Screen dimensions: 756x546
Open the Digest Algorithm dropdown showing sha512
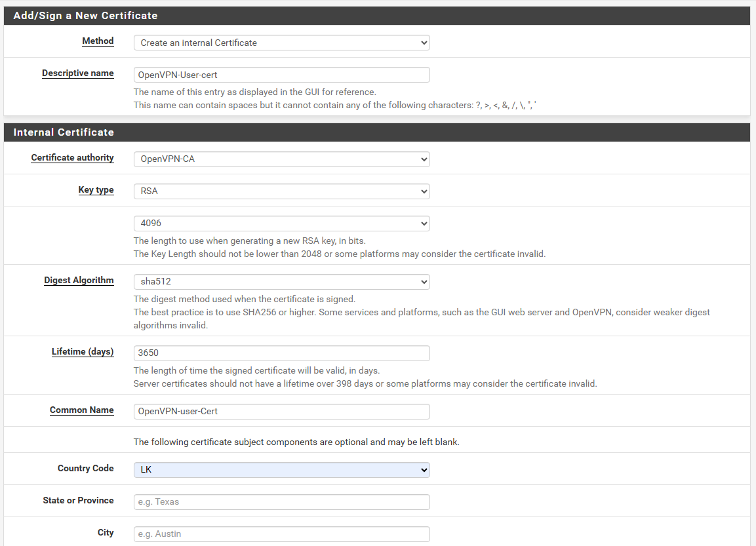click(x=281, y=281)
